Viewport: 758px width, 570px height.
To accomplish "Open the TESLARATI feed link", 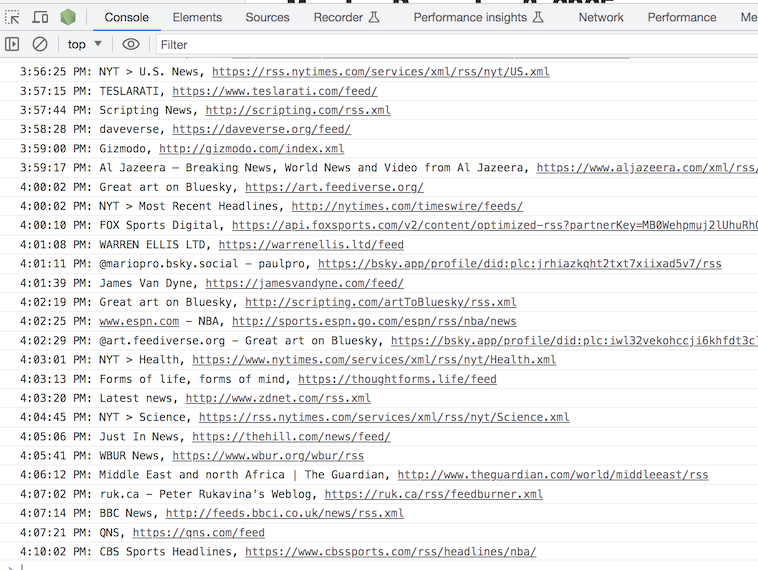I will pos(274,91).
